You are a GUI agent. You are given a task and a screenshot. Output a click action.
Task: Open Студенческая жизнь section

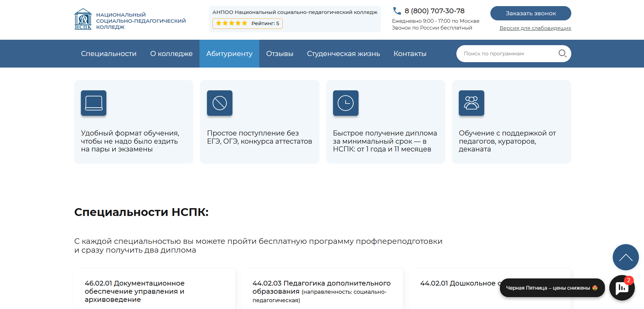tap(344, 54)
